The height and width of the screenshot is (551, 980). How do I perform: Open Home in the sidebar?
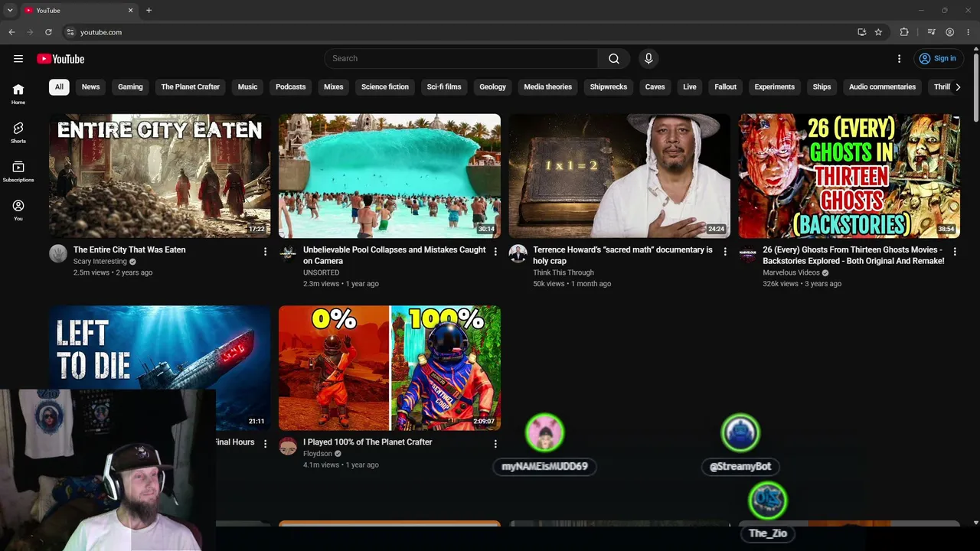click(x=18, y=93)
